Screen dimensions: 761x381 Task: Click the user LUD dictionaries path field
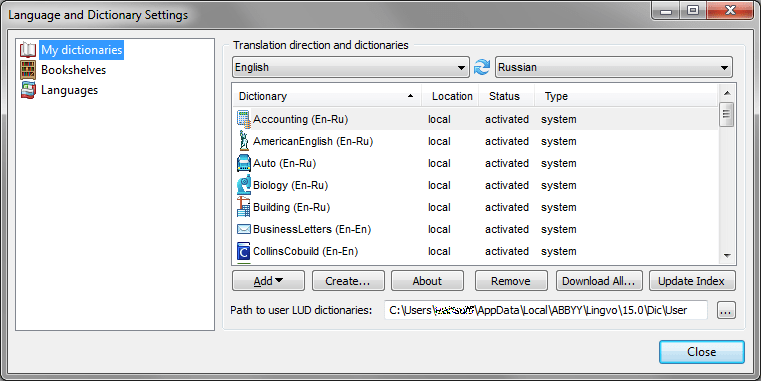pos(546,310)
